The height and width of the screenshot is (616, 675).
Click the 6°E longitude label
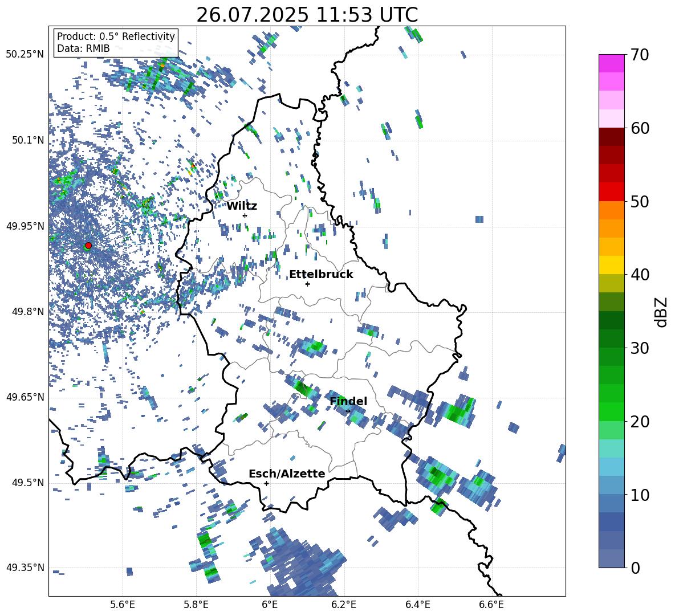[x=270, y=605]
